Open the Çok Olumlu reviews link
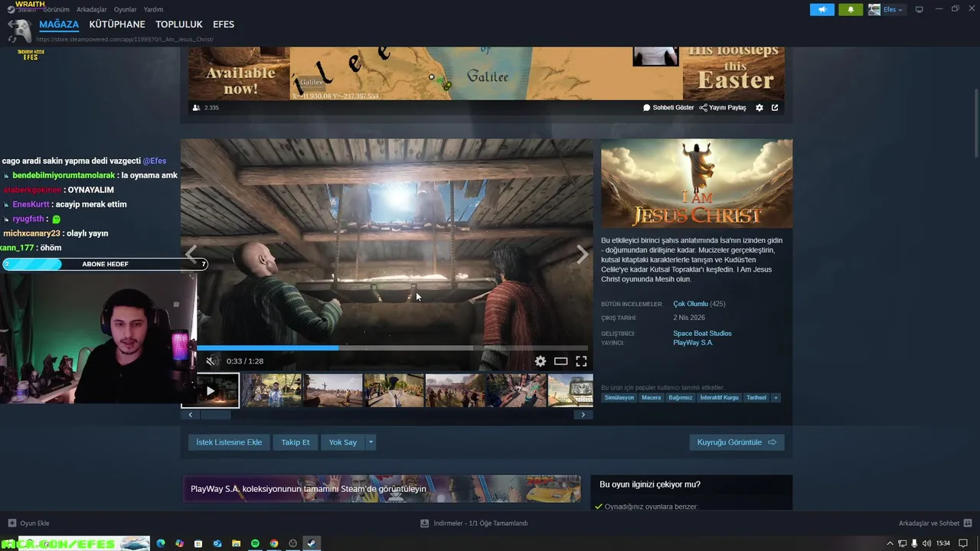The image size is (980, 551). tap(691, 304)
